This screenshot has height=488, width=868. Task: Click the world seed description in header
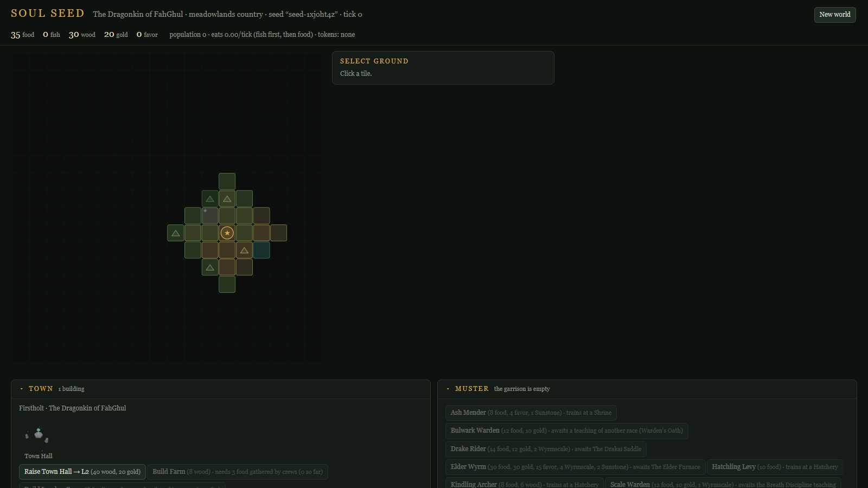(x=227, y=15)
